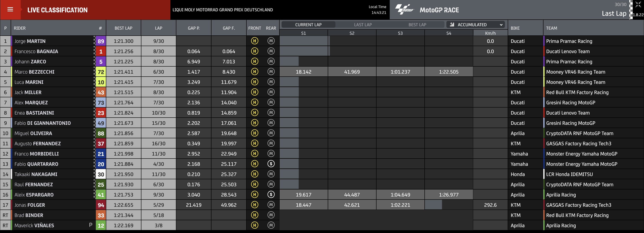Switch to the BEST LAP sector tab
The width and height of the screenshot is (644, 233).
(417, 25)
